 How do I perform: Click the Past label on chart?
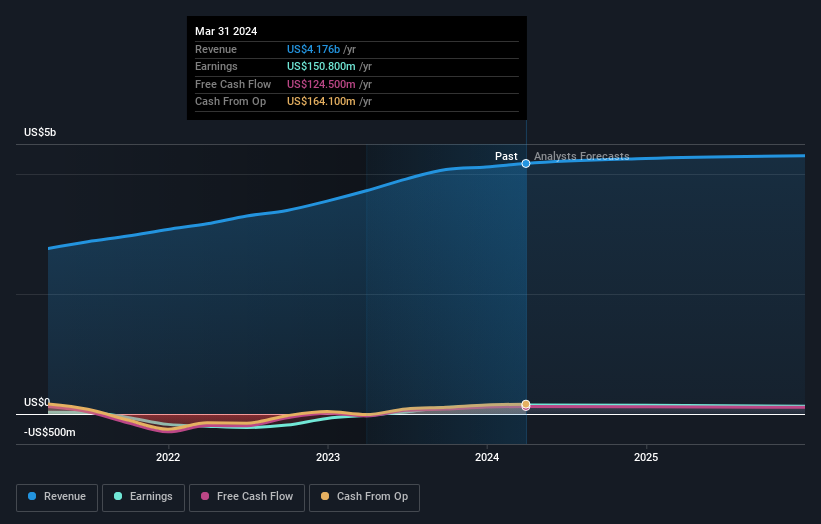tap(506, 156)
